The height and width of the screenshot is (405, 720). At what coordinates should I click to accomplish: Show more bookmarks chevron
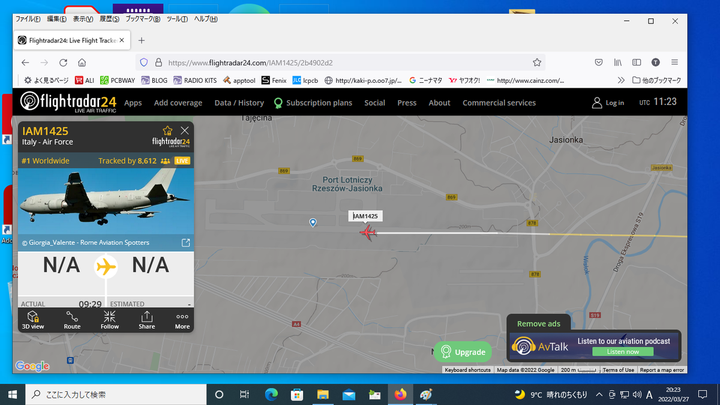pyautogui.click(x=621, y=80)
